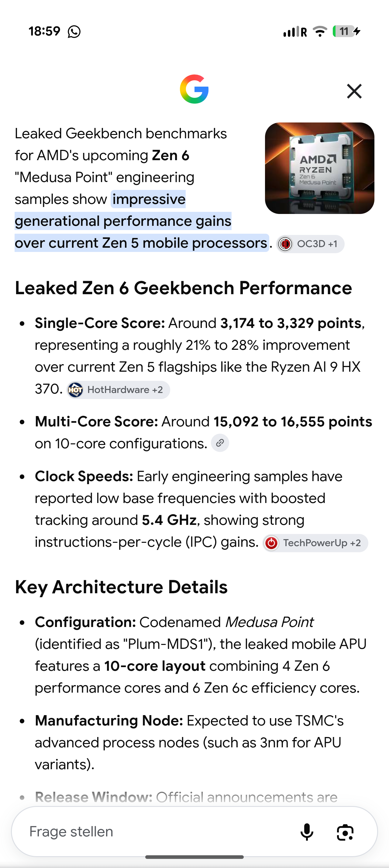Tap the 'Key Architecture Details' heading

[x=121, y=587]
